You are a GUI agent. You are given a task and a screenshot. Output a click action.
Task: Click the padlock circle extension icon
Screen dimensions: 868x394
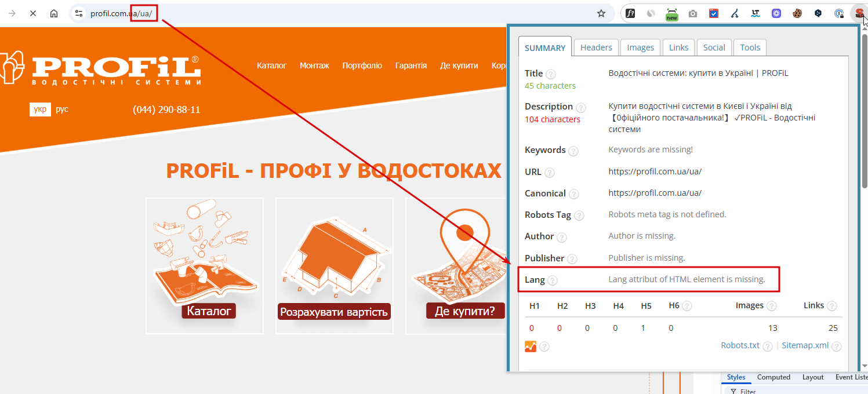[x=839, y=13]
